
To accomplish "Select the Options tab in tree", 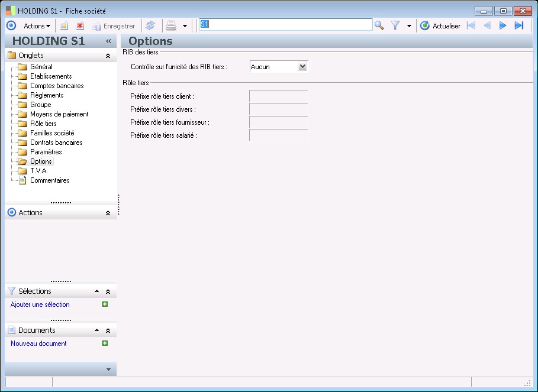I will pos(41,161).
